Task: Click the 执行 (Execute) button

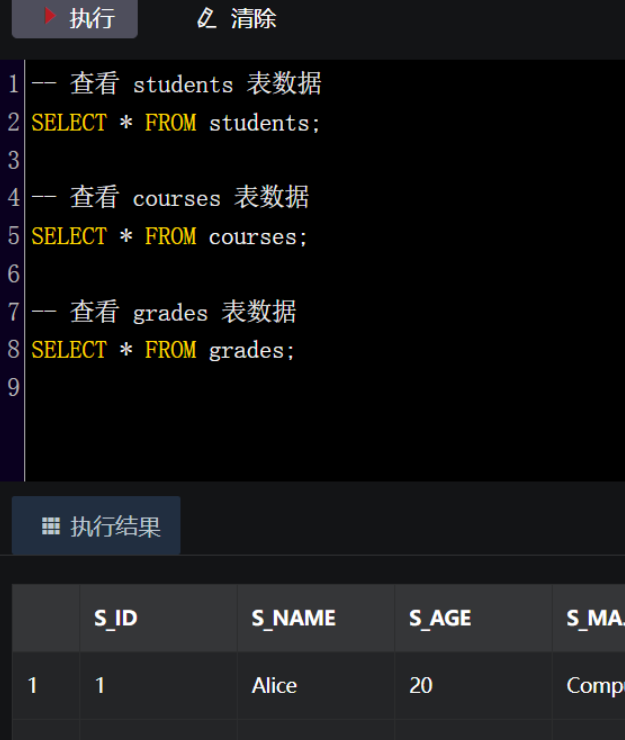Action: 75,18
